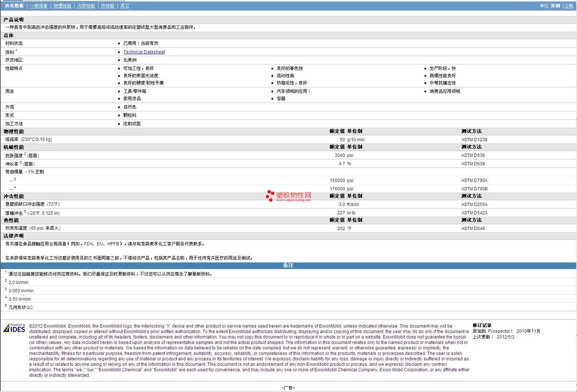The height and width of the screenshot is (392, 577).
Task: Click ASTM D790A test method
Action: tap(474, 181)
